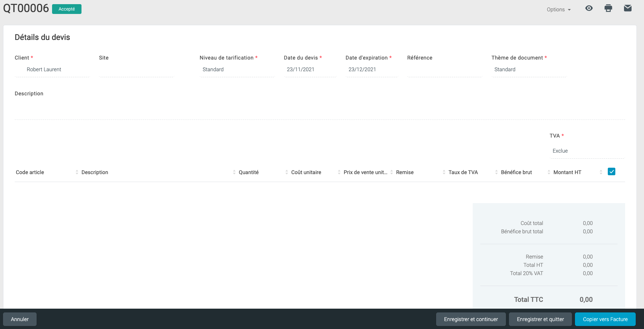Open the Thème de document dropdown
This screenshot has width=644, height=329.
528,69
